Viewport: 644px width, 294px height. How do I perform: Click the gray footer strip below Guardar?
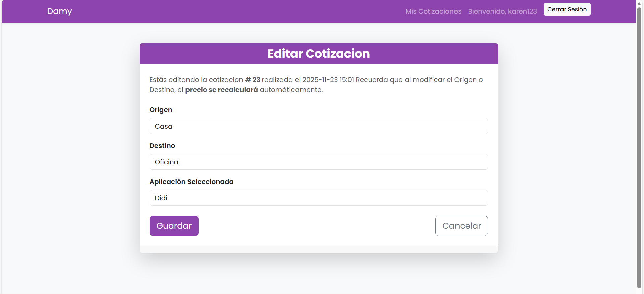pos(318,249)
